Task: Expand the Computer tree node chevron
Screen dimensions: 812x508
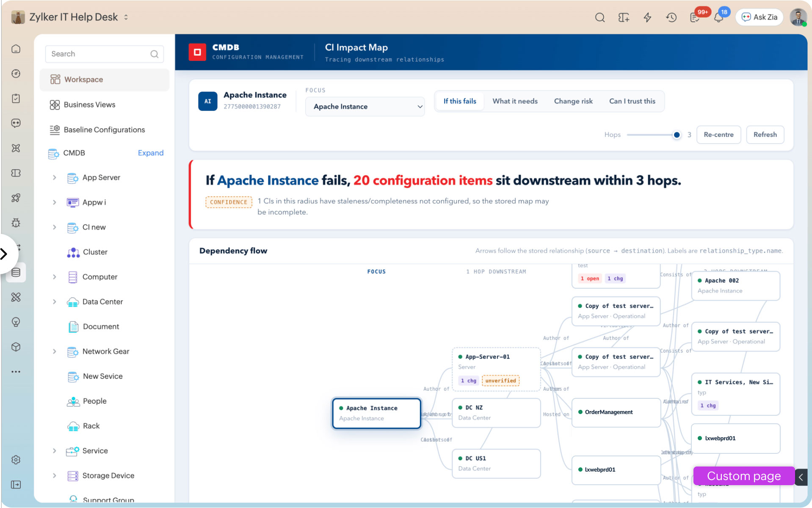Action: coord(54,277)
